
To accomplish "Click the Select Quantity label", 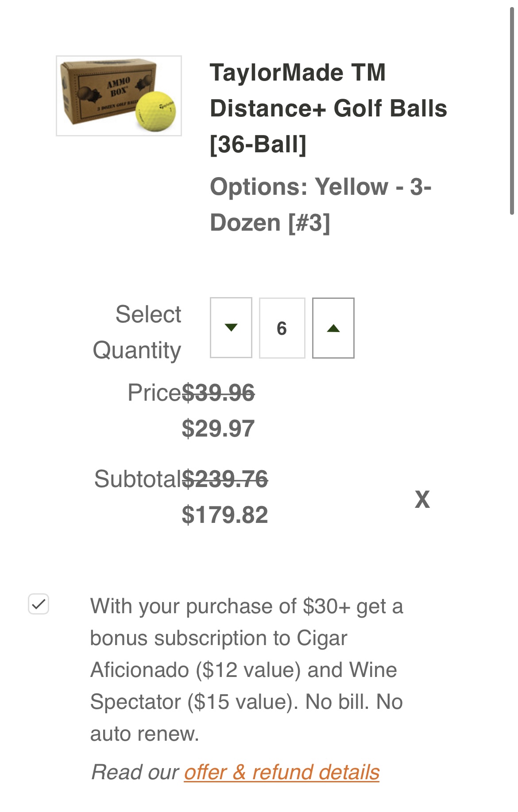I will click(x=137, y=332).
